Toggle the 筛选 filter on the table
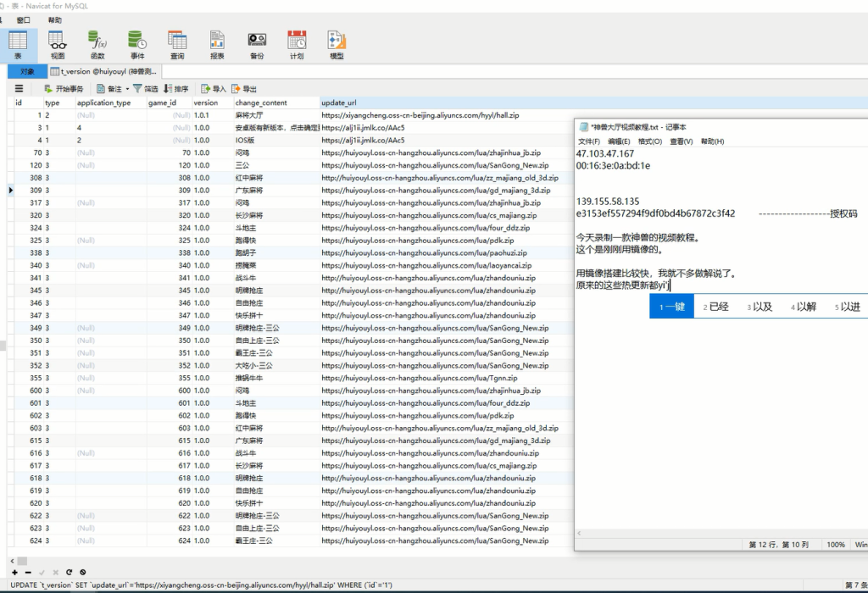Image resolution: width=868 pixels, height=593 pixels. pos(146,88)
